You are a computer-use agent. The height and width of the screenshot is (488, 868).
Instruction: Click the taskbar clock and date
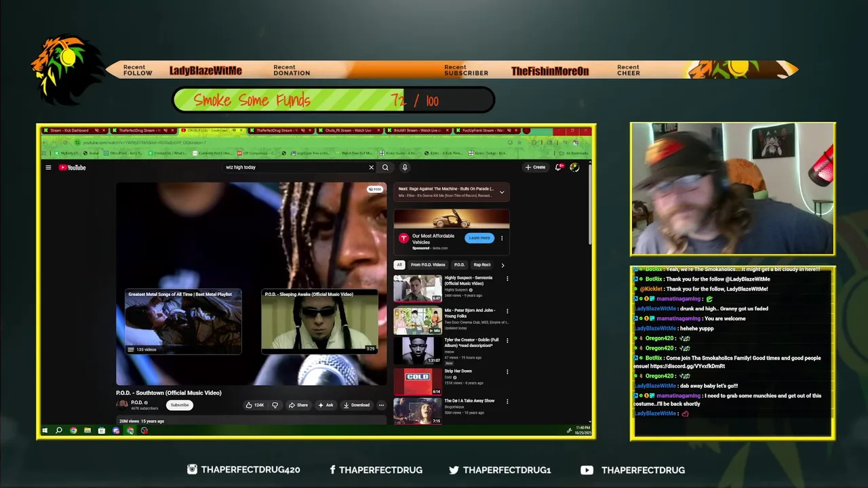tap(583, 430)
